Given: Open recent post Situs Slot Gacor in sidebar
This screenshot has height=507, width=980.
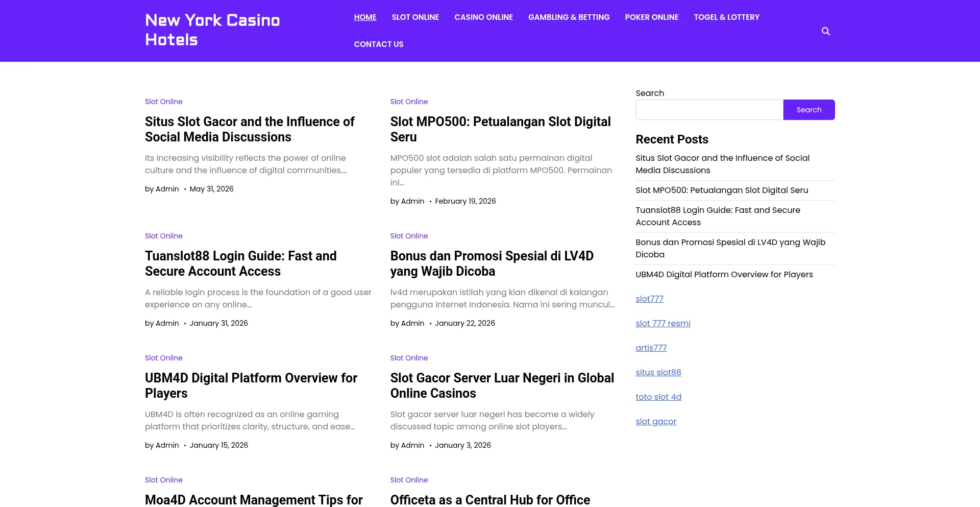Looking at the screenshot, I should [723, 164].
